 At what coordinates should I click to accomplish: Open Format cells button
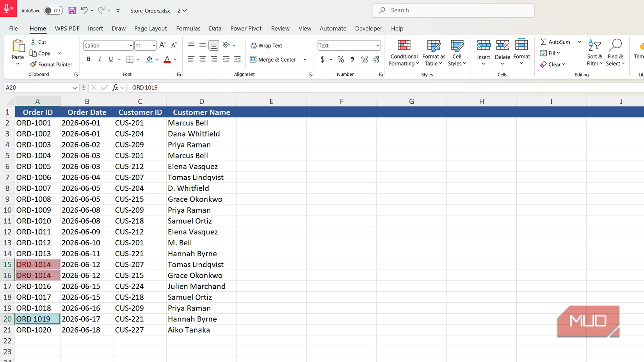pos(521,52)
